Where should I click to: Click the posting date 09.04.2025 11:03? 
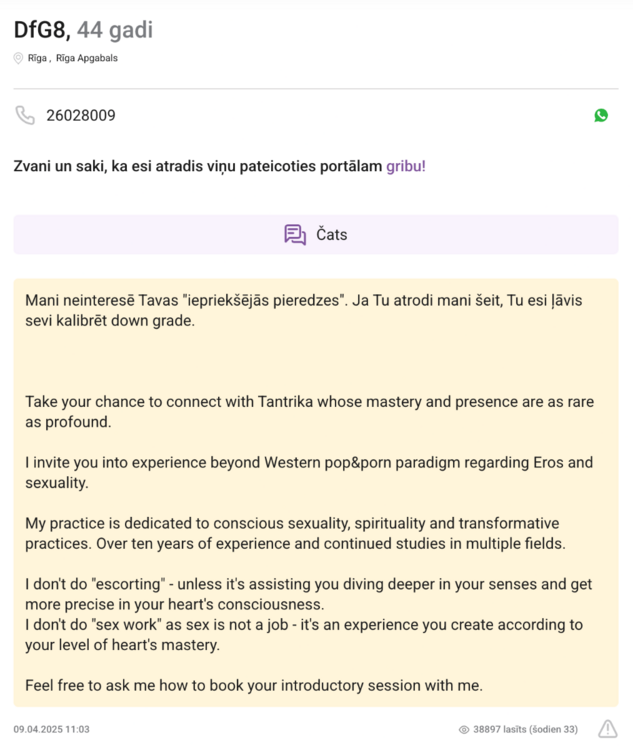tap(52, 730)
